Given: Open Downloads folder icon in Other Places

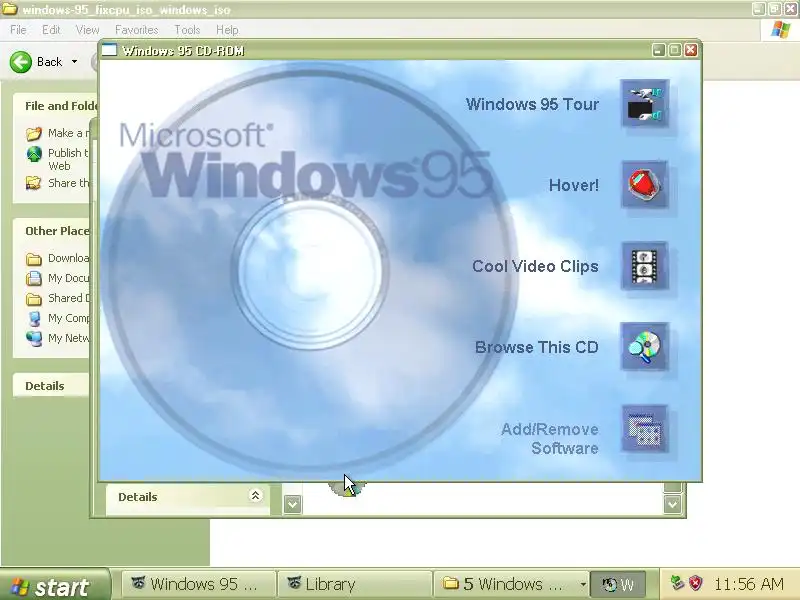Looking at the screenshot, I should pyautogui.click(x=34, y=259).
